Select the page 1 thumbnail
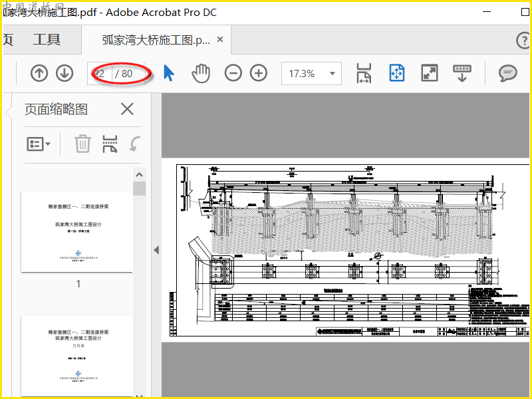This screenshot has height=399, width=532. click(78, 231)
